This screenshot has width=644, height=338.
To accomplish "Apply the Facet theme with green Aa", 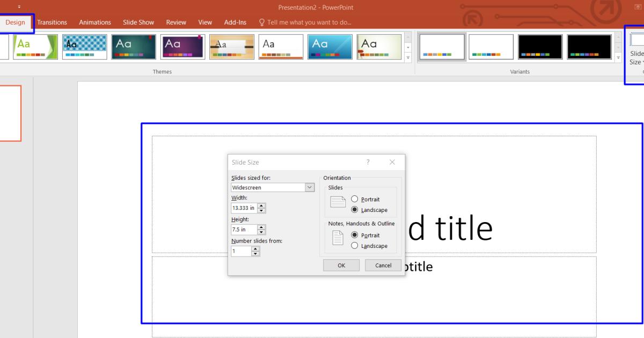I will 35,46.
